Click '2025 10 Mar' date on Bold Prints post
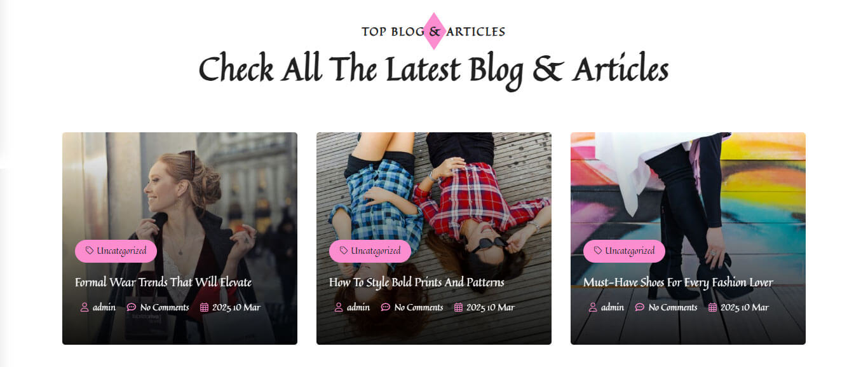Image resolution: width=868 pixels, height=367 pixels. click(x=491, y=307)
